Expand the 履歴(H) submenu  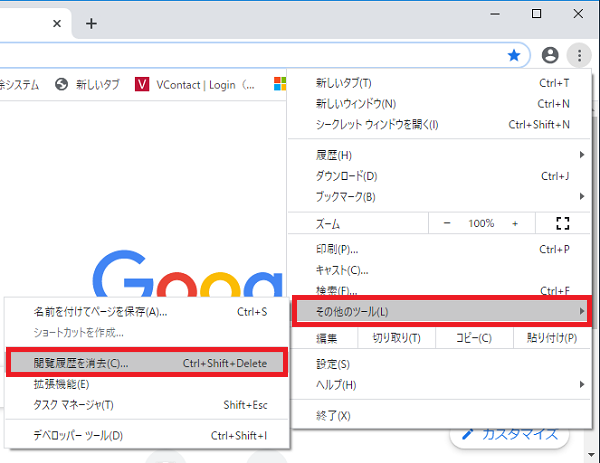[439, 155]
